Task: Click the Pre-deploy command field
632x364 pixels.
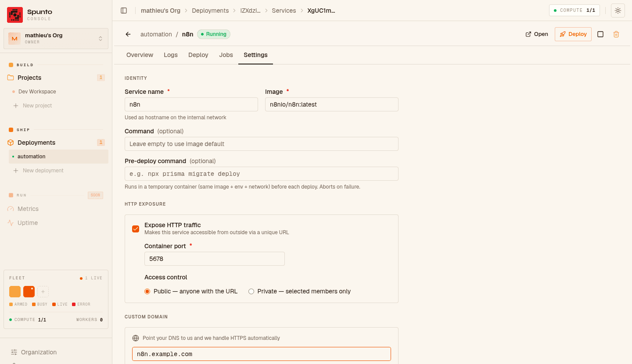Action: [x=262, y=174]
